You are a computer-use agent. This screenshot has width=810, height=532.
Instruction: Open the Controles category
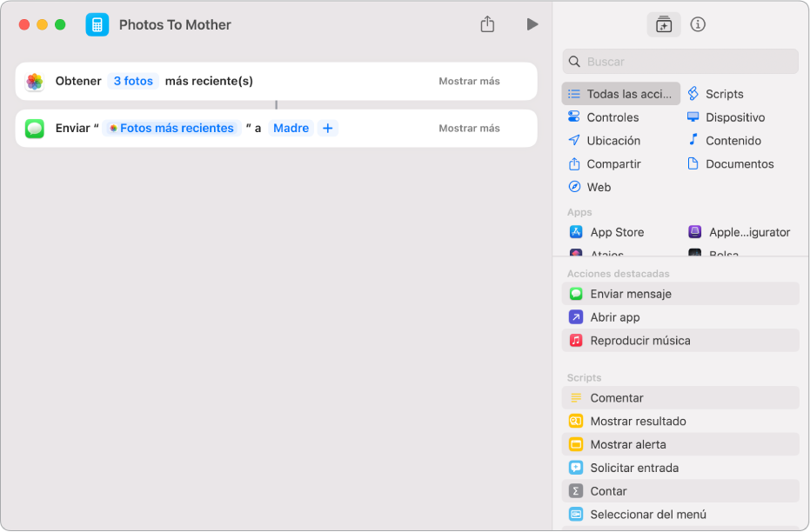604,117
